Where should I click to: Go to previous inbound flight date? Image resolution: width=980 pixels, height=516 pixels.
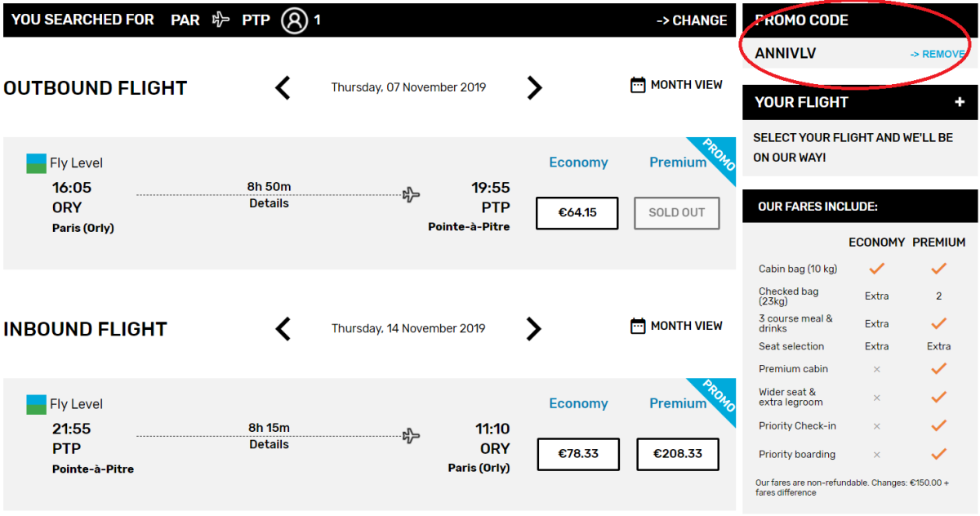pyautogui.click(x=283, y=329)
